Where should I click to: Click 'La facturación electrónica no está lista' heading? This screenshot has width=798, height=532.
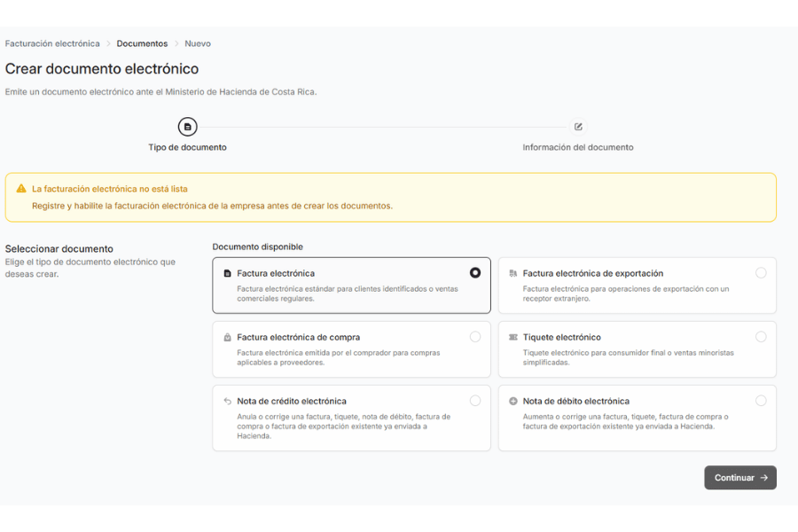[110, 189]
